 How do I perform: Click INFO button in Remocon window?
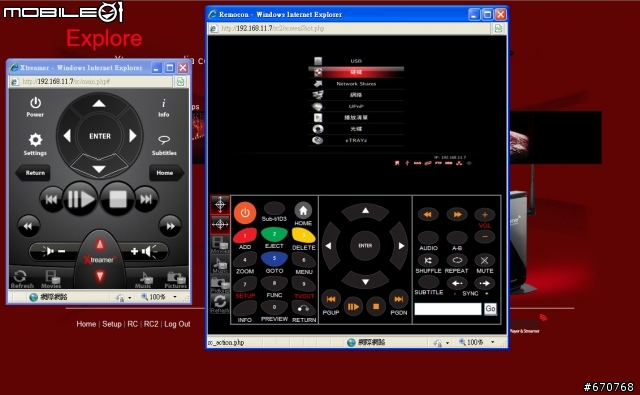click(x=245, y=308)
